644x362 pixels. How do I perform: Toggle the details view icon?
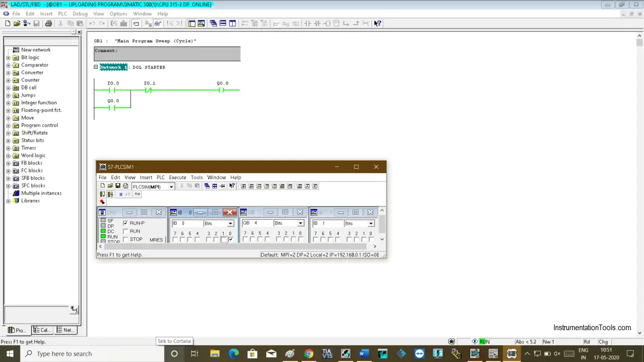point(201,24)
